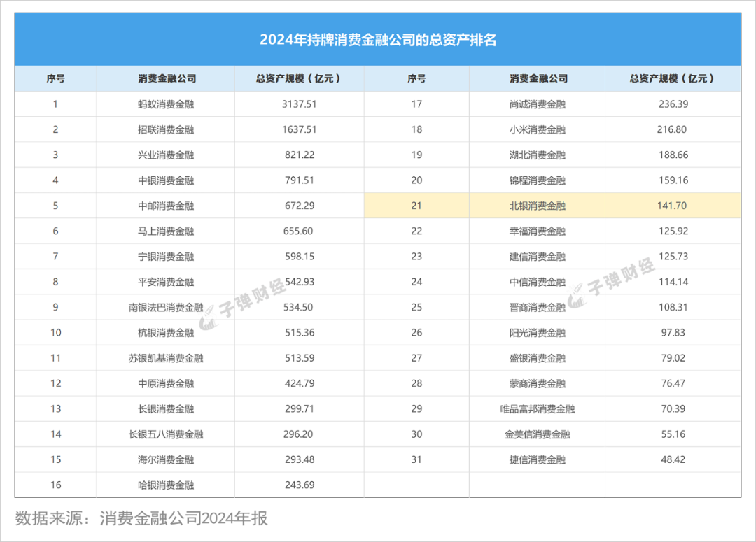Viewport: 756px width, 542px height.
Task: Select the cell 平安消费金融
Action: pyautogui.click(x=166, y=282)
